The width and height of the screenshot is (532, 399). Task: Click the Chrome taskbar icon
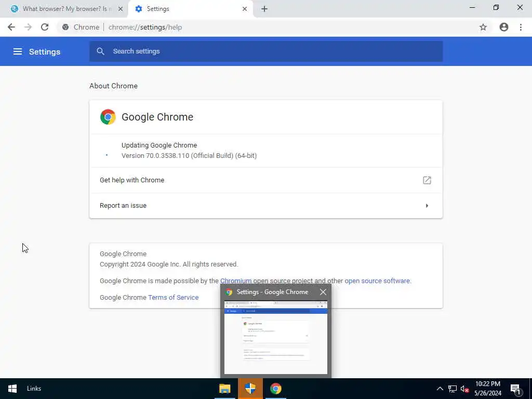pyautogui.click(x=275, y=389)
